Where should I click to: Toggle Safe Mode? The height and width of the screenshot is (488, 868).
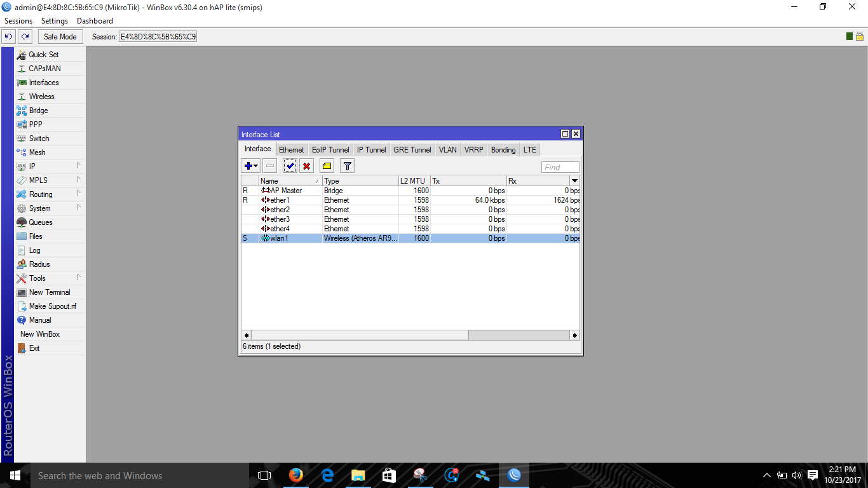(60, 36)
